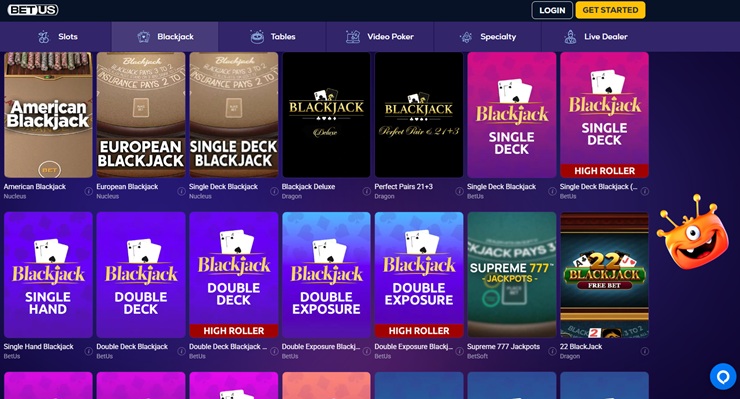Image resolution: width=740 pixels, height=399 pixels.
Task: Open Single Hand Blackjack thumbnail
Action: pyautogui.click(x=48, y=275)
